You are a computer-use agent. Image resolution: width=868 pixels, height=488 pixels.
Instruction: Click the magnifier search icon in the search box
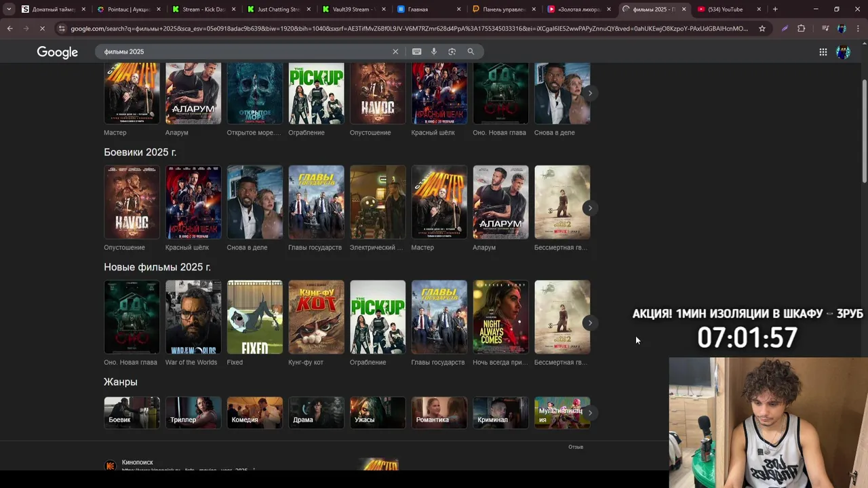point(471,52)
